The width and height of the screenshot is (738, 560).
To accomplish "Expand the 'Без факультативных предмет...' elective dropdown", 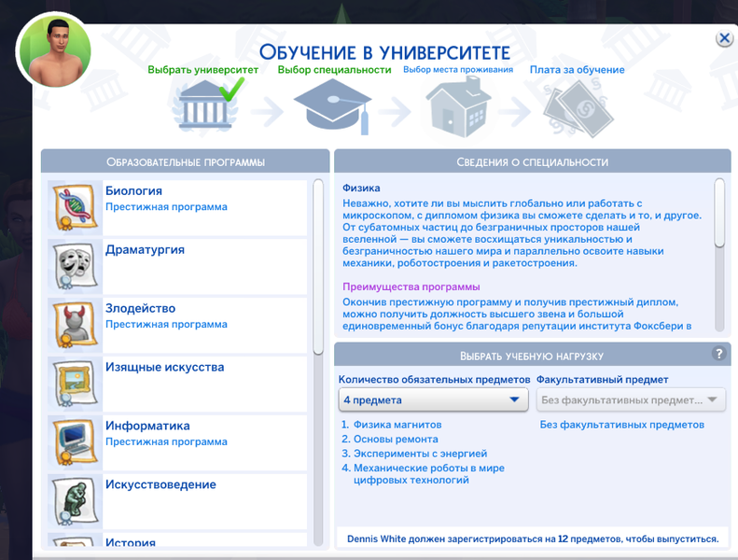I will 631,400.
